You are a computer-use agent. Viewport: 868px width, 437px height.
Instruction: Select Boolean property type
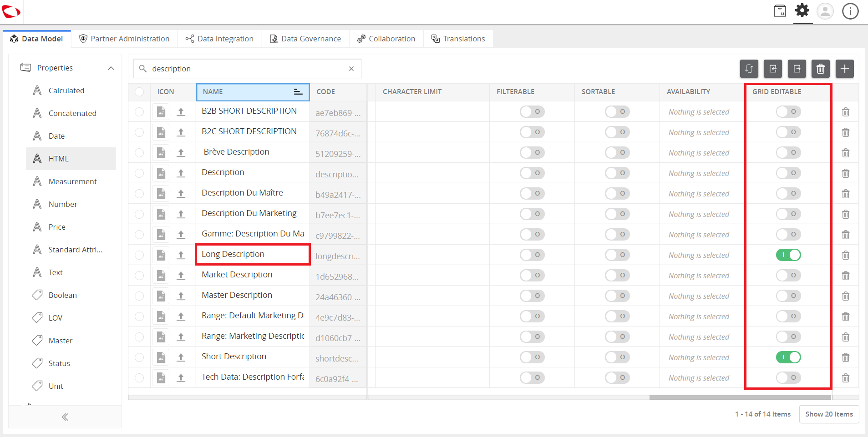[71, 295]
